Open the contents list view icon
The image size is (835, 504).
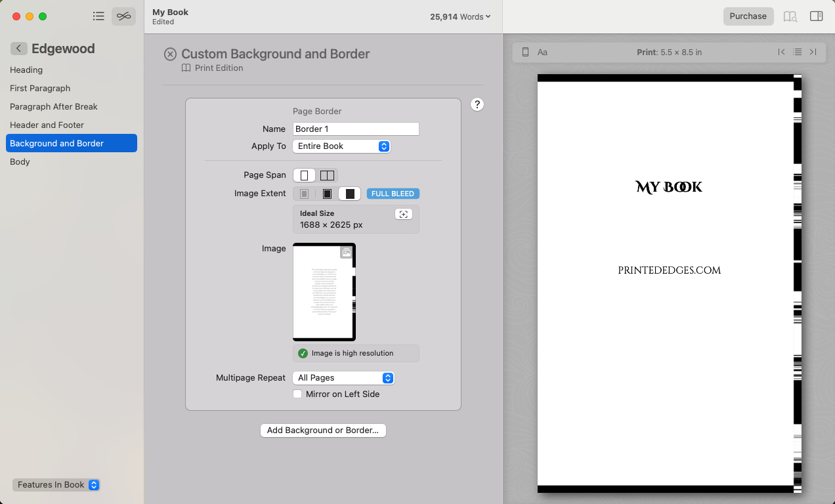tap(98, 16)
